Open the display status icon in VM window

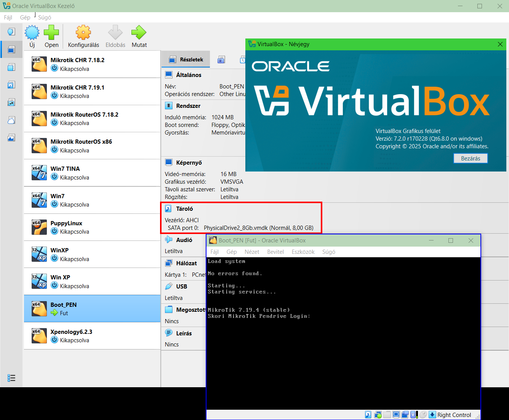pyautogui.click(x=396, y=414)
